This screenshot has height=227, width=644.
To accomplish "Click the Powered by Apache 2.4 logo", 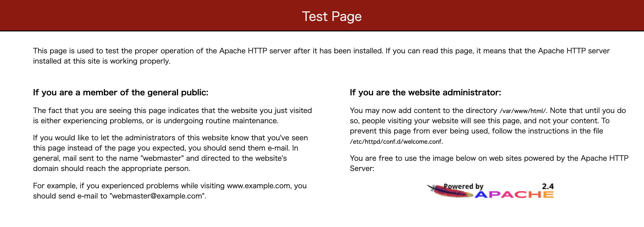I will (490, 191).
